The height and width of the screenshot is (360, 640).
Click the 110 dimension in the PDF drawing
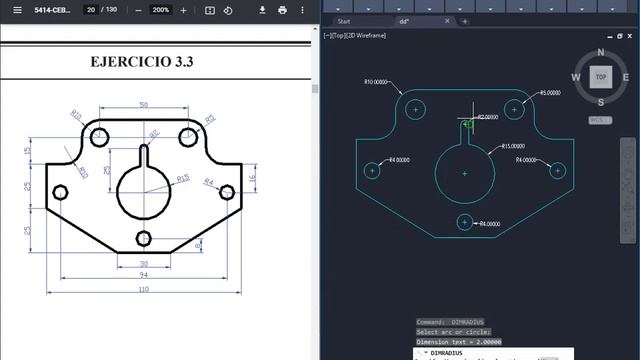(x=144, y=289)
